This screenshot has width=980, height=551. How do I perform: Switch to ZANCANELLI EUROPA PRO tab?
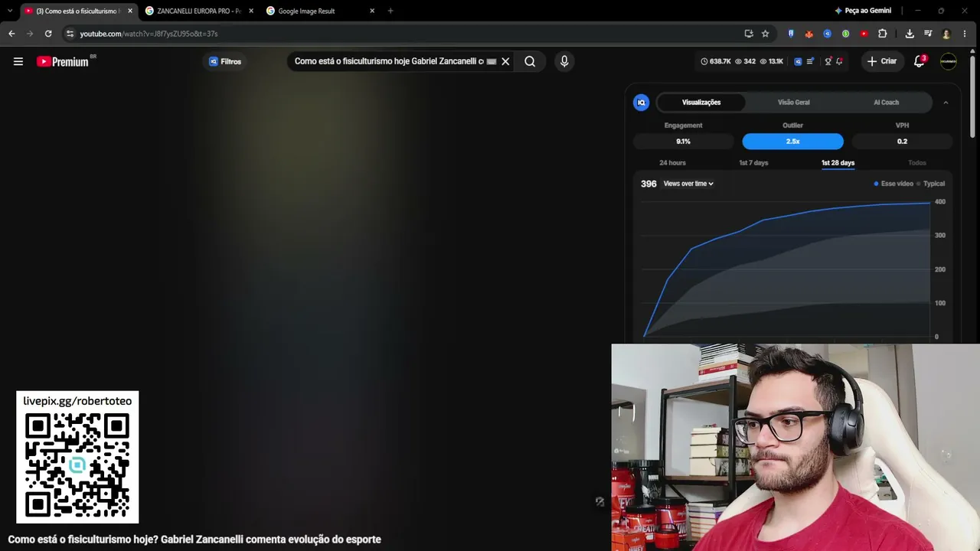coord(199,11)
